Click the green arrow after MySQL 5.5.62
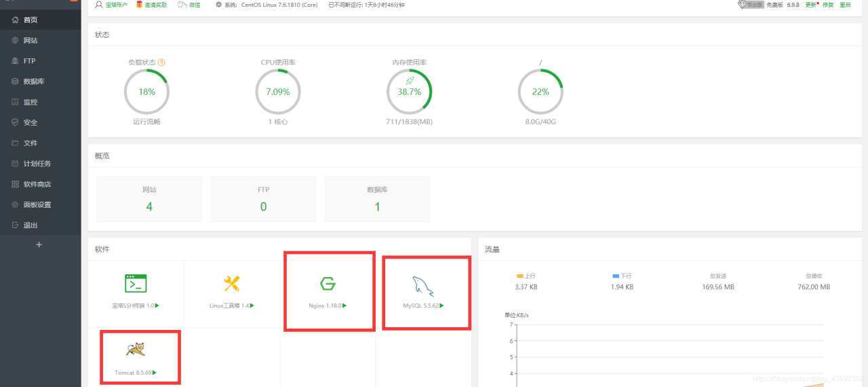Viewport: 868px width, 387px height. click(441, 306)
